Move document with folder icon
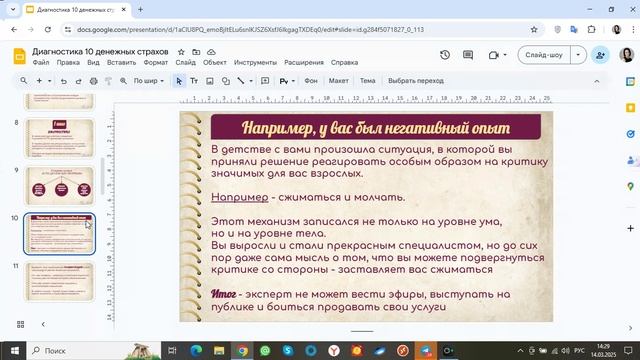 click(x=196, y=52)
